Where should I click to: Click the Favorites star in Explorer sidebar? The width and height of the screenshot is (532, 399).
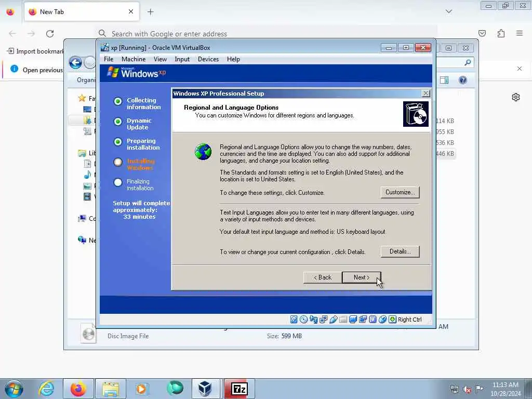82,98
